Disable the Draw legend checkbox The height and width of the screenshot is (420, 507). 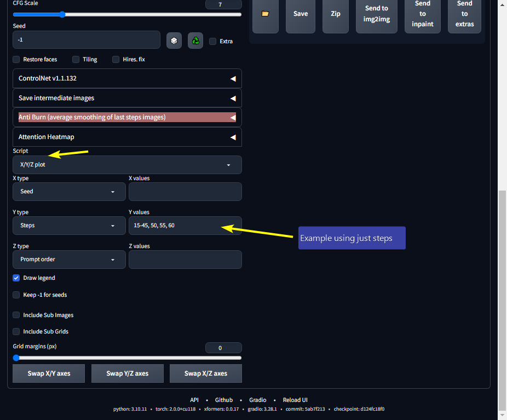(16, 278)
